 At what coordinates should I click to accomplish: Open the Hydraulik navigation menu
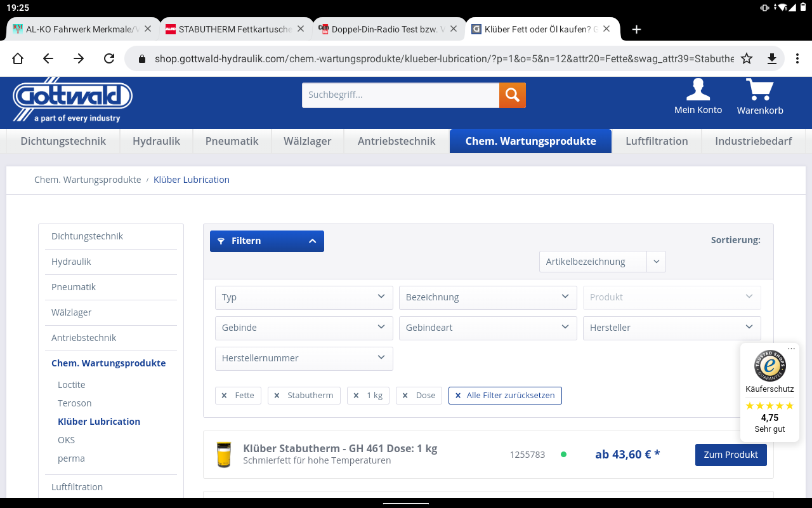coord(156,141)
